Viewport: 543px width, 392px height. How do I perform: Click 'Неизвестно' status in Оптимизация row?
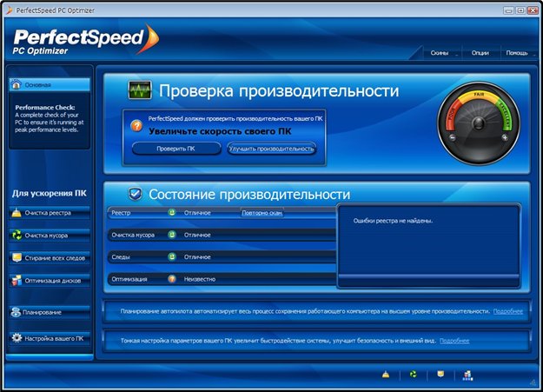coord(200,279)
